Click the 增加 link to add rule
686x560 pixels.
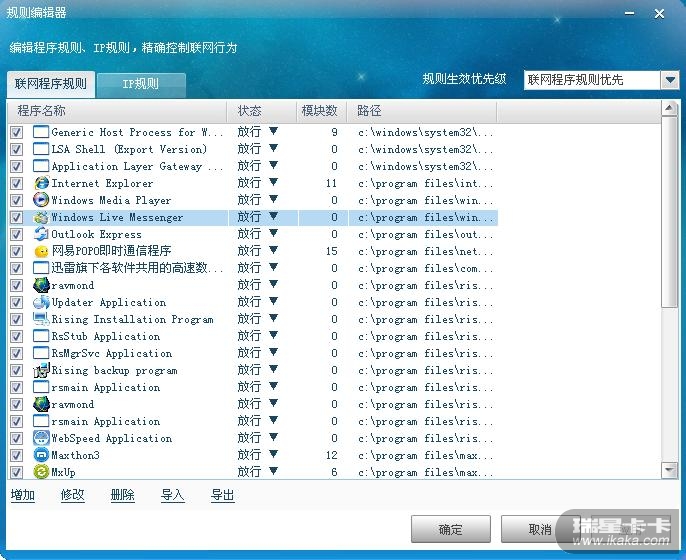click(x=23, y=495)
